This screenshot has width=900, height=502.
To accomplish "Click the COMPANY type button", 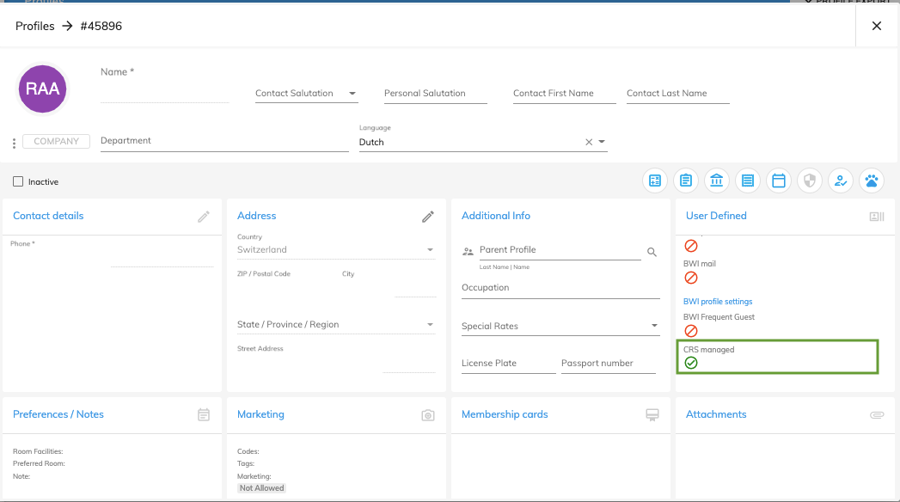I will [x=56, y=142].
